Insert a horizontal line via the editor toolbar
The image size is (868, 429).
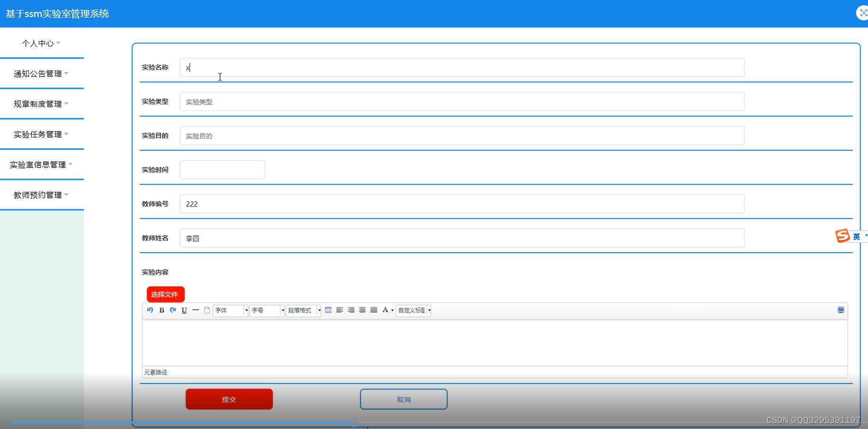coord(195,310)
